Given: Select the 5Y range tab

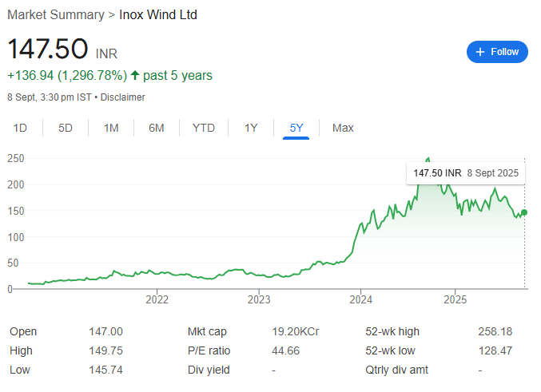Looking at the screenshot, I should point(296,128).
